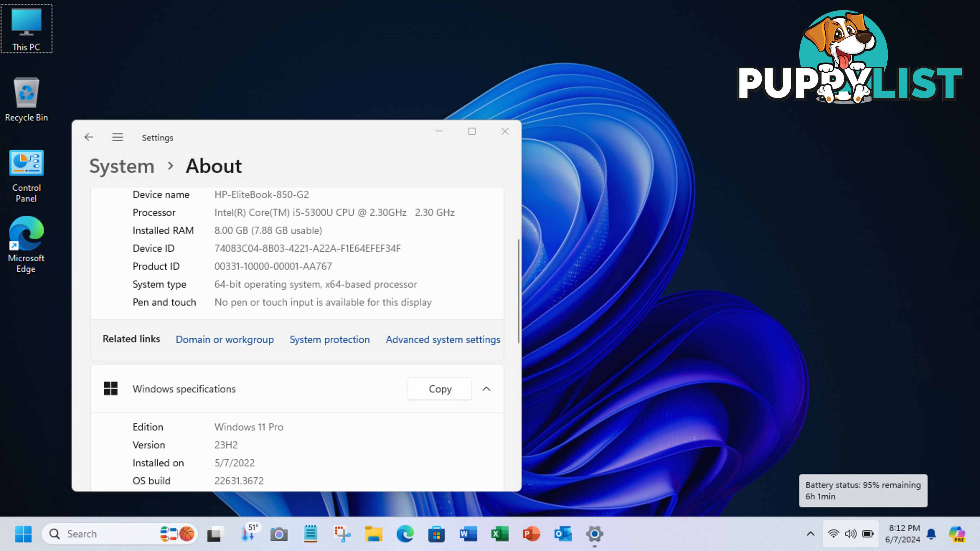Go back with the Settings back arrow
The image size is (980, 551).
coord(89,137)
